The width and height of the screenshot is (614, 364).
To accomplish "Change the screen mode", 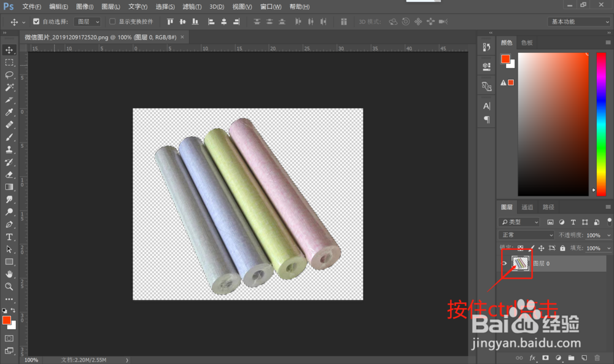I will 9,350.
